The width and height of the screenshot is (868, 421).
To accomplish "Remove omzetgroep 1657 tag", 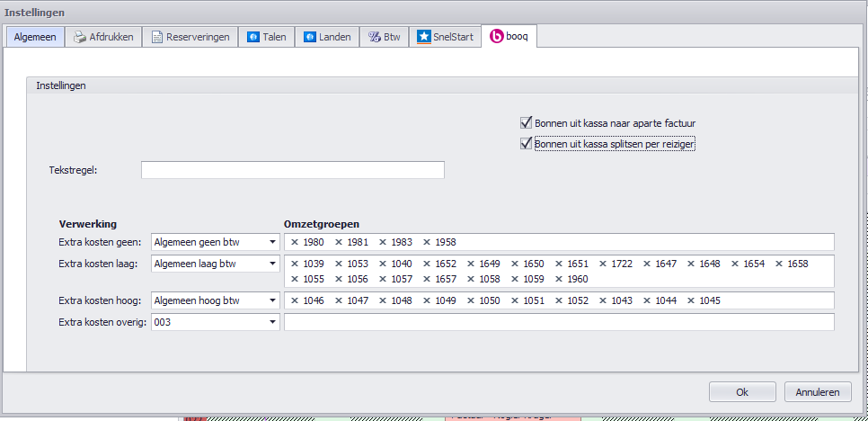I will [x=427, y=279].
